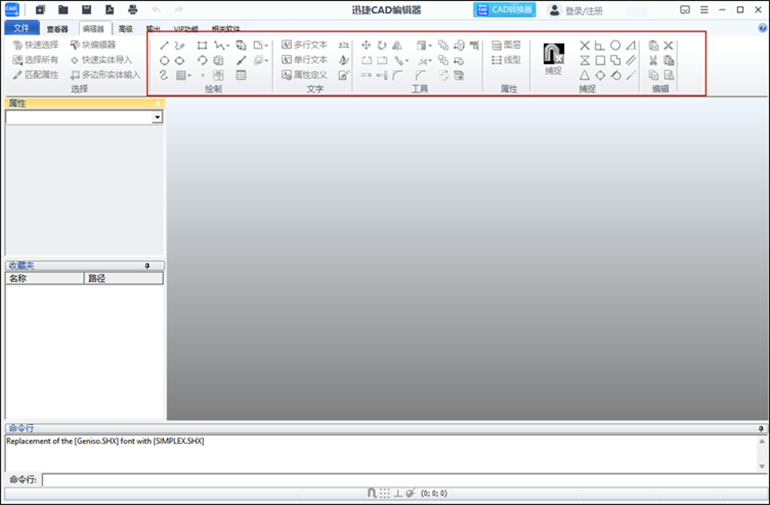Viewport: 770px width, 505px height.
Task: Toggle the magnet snap in status bar
Action: pos(372,493)
